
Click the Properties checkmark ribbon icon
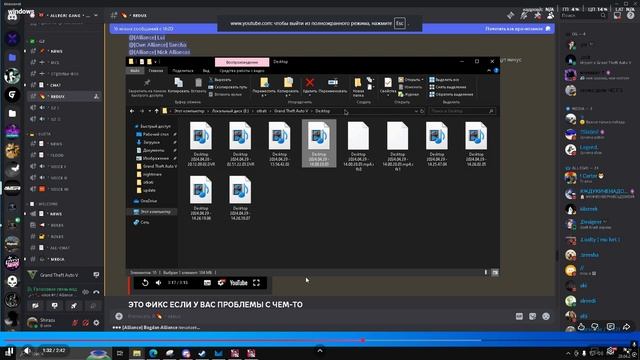[x=388, y=83]
